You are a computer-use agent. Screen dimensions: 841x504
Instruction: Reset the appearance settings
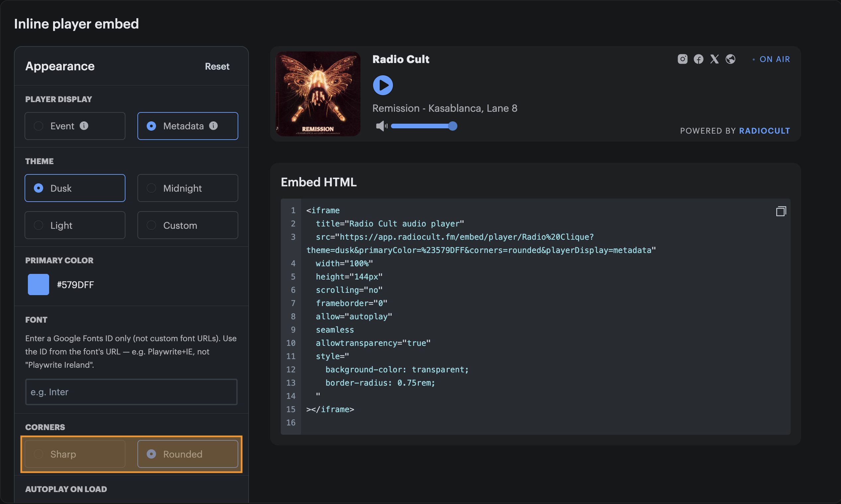[x=217, y=66]
